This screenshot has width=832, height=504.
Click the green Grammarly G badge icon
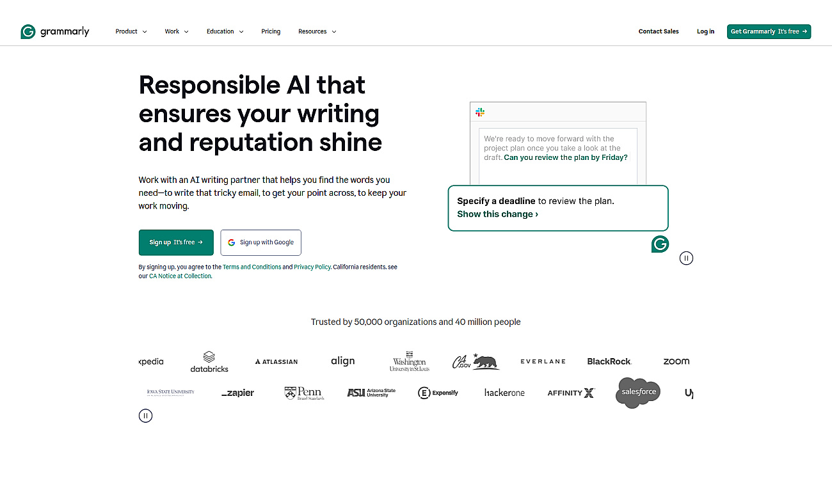point(660,244)
